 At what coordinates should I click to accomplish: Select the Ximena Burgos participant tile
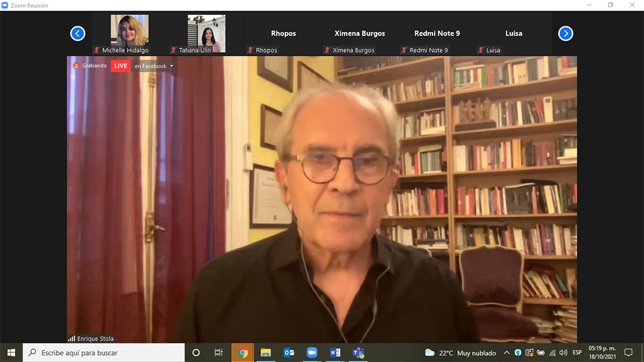[x=359, y=33]
